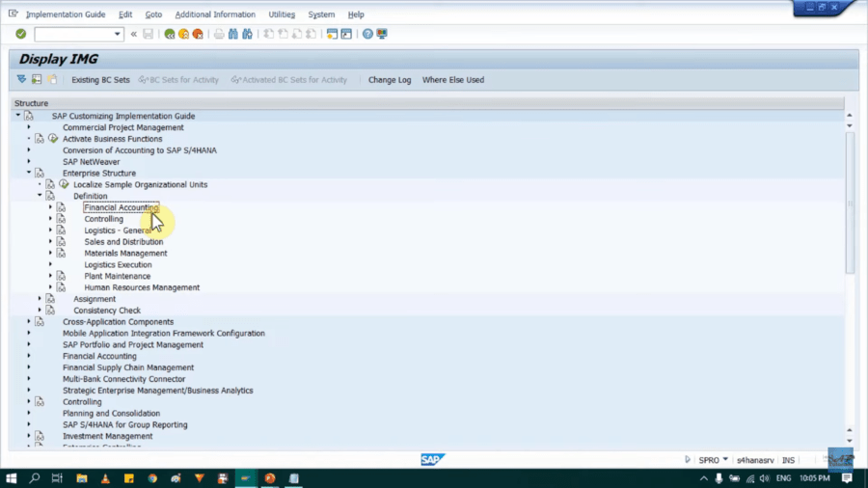This screenshot has width=868, height=488.
Task: Click the taskbar Search magnifier icon
Action: 35,478
